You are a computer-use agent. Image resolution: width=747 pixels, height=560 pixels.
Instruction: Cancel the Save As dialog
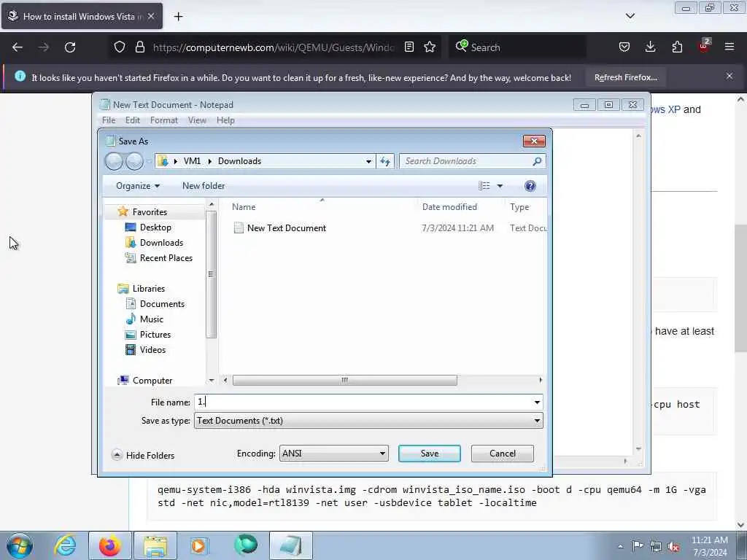[502, 454]
